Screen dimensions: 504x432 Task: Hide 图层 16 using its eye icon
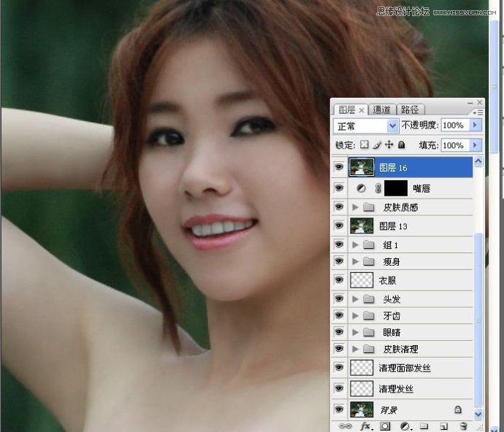[x=339, y=167]
